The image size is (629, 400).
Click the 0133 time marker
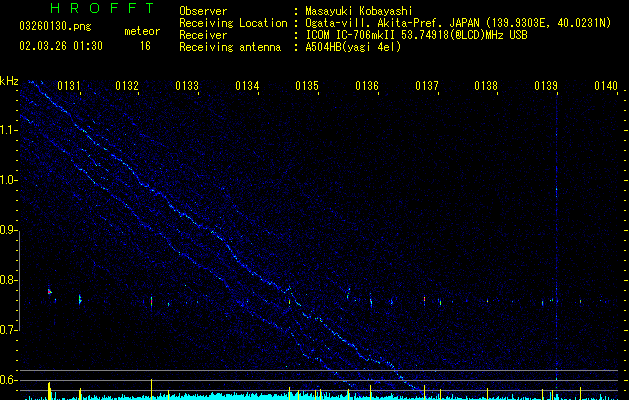click(x=187, y=86)
